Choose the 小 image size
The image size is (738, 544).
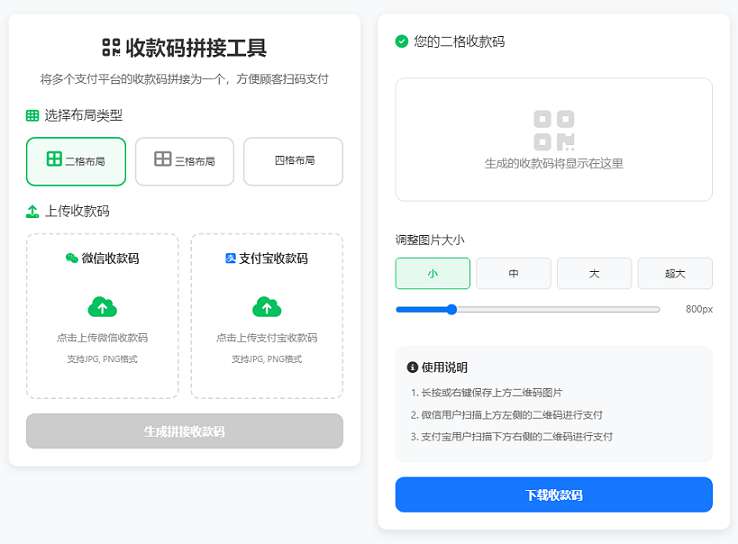432,273
